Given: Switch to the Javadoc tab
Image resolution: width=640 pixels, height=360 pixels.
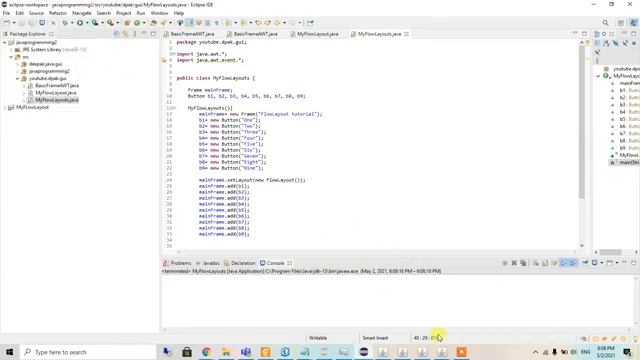Looking at the screenshot, I should (207, 263).
